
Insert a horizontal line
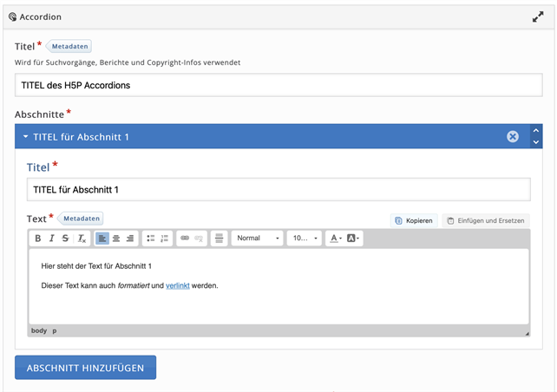(220, 238)
